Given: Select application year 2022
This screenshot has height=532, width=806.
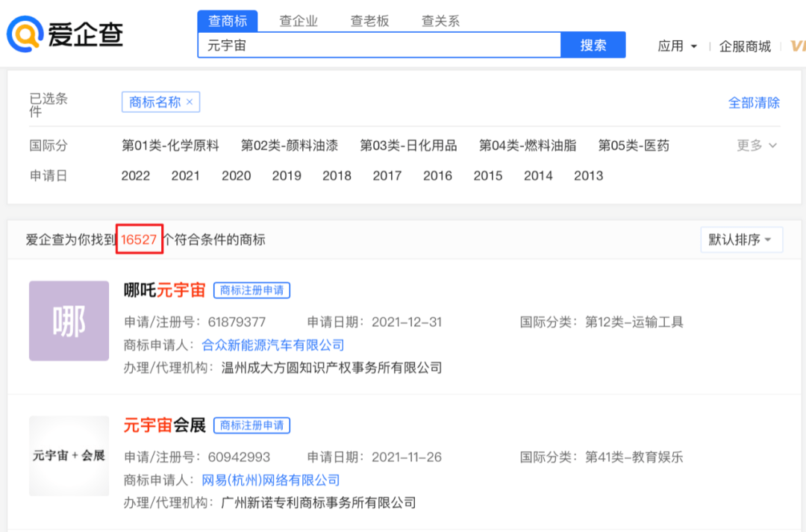Looking at the screenshot, I should 136,176.
